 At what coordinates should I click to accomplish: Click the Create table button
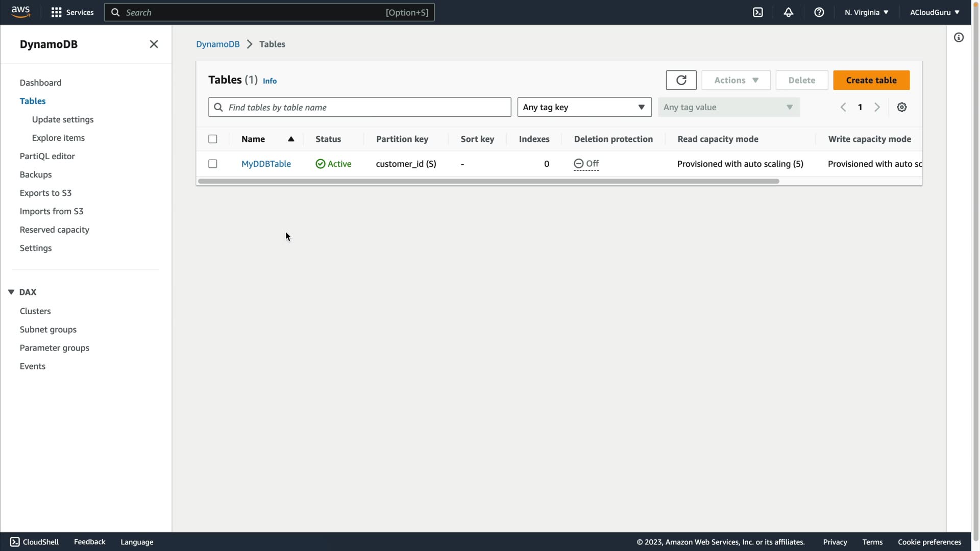pos(871,80)
